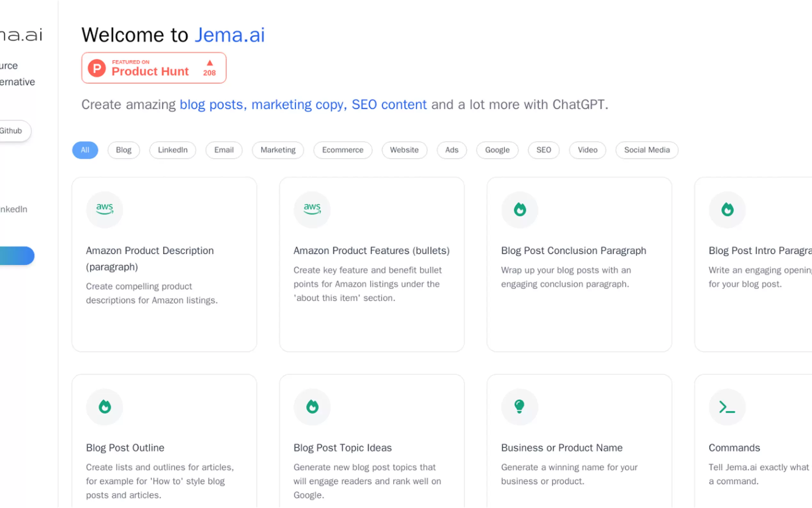Click the flame icon above Blog Post Outline

tap(105, 407)
